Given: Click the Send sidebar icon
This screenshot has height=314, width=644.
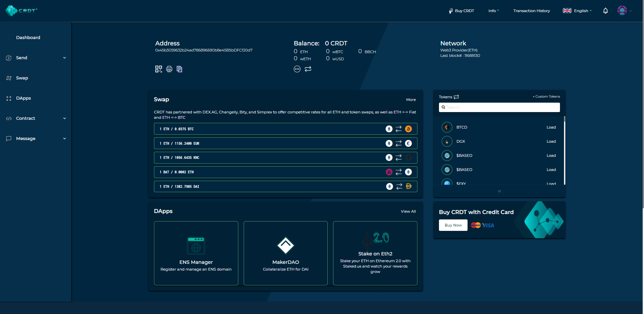Looking at the screenshot, I should pyautogui.click(x=9, y=58).
